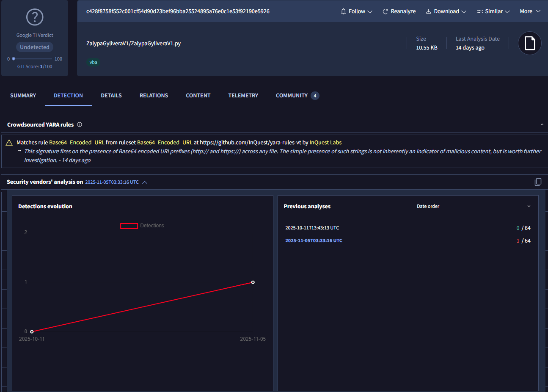Click the Download arrow icon

pos(428,11)
